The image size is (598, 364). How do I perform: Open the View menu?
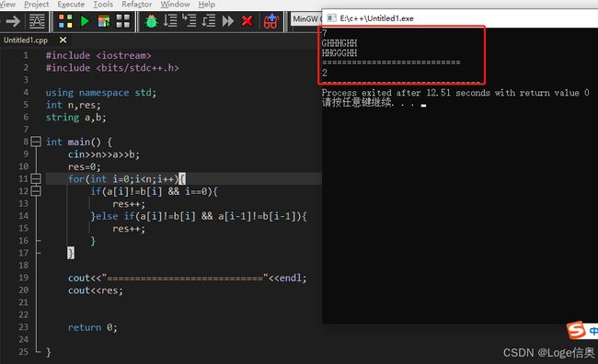coord(8,5)
